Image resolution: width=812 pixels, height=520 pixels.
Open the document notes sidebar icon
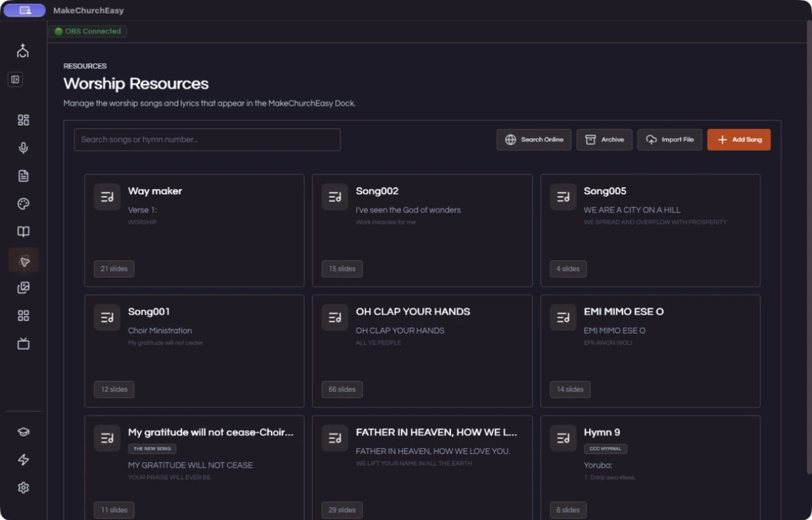pyautogui.click(x=23, y=176)
